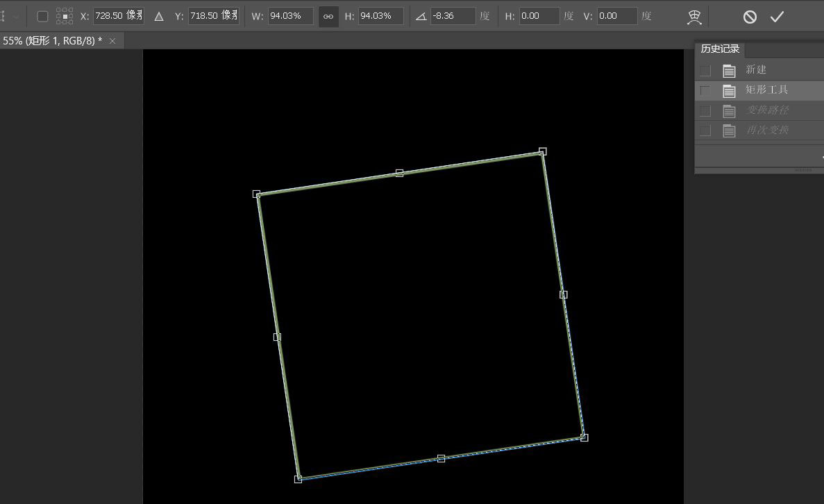Click the left edge midpoint handle
This screenshot has height=504, width=824.
pyautogui.click(x=277, y=337)
